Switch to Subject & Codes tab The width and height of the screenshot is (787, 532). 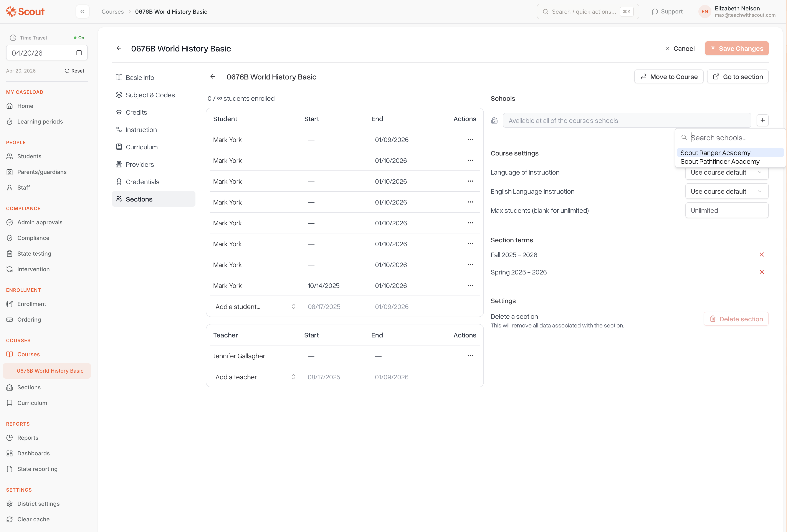150,95
